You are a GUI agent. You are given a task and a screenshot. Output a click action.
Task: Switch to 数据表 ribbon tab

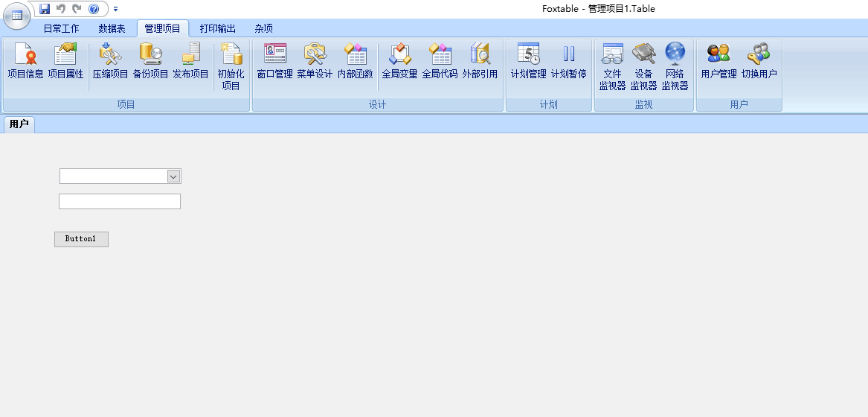[112, 28]
